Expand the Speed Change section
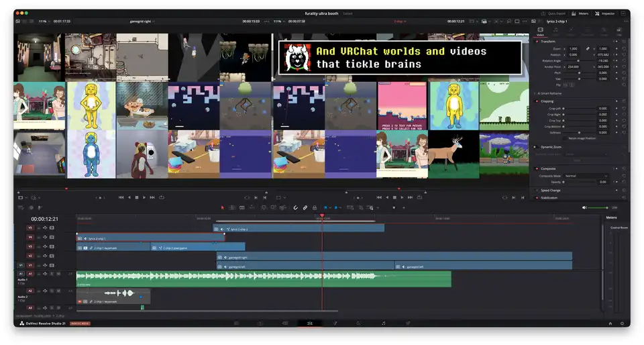This screenshot has width=644, height=345. click(x=550, y=191)
